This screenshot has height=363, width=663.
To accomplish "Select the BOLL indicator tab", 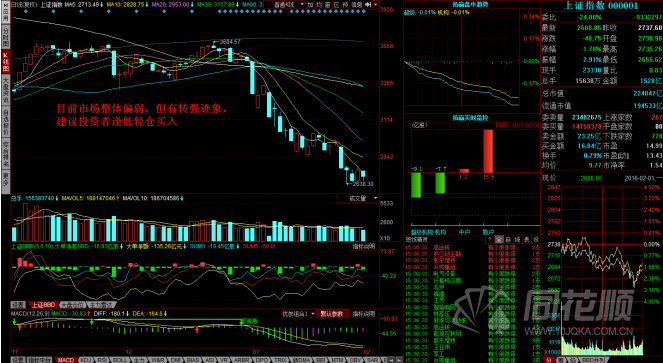I will pyautogui.click(x=121, y=360).
